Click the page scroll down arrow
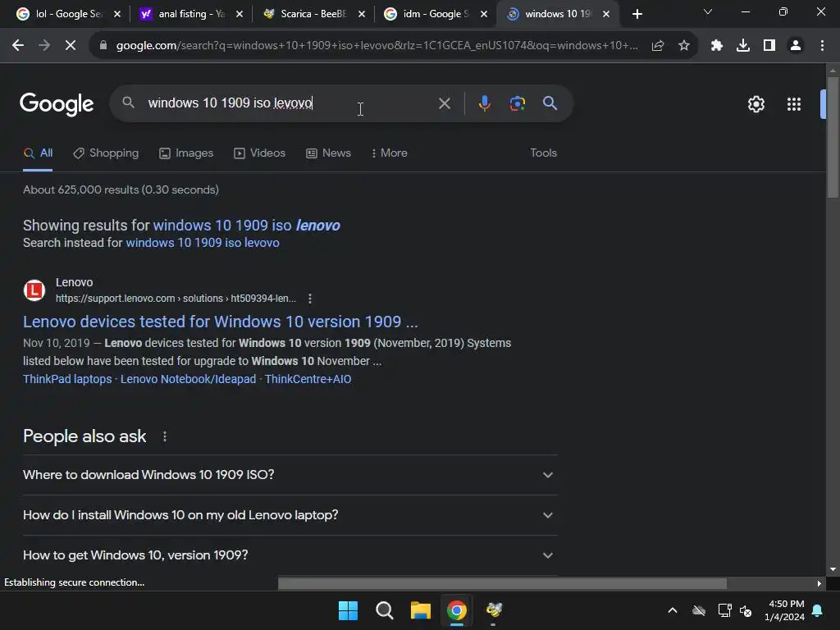 [833, 569]
